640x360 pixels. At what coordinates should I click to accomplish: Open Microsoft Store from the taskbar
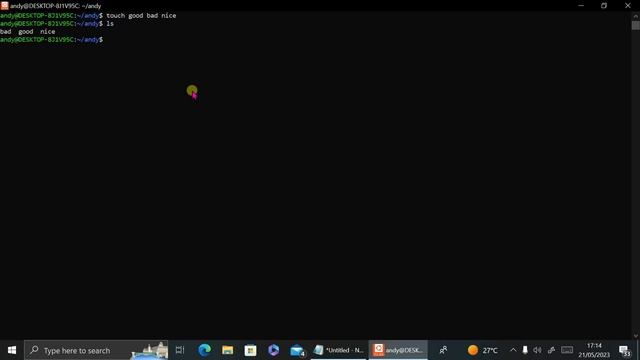click(250, 350)
